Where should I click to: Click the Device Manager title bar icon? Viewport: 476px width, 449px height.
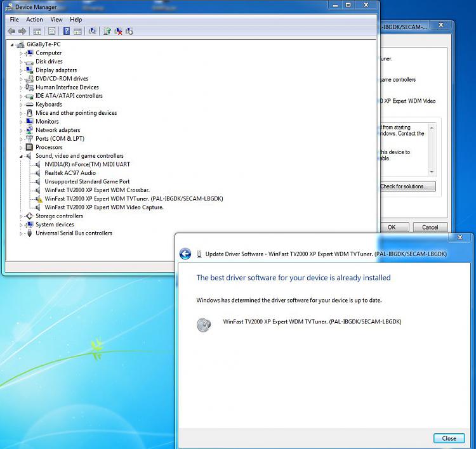pos(9,7)
